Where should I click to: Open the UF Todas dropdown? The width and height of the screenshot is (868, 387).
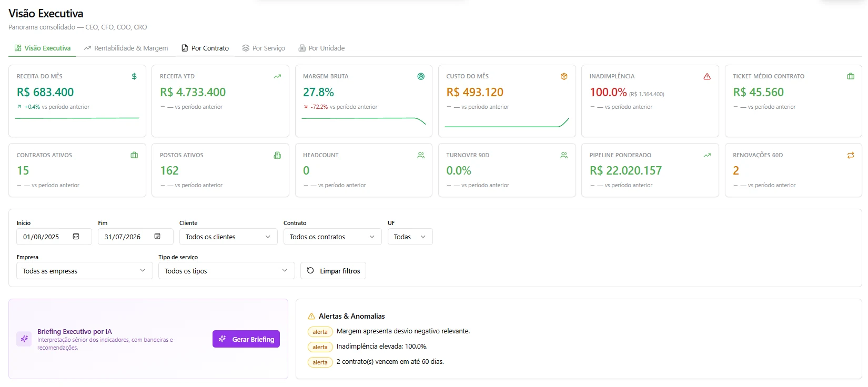[x=410, y=237]
